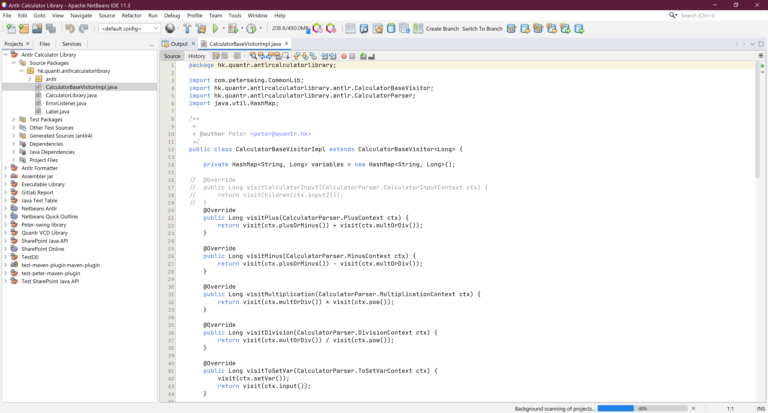768x413 pixels.
Task: Switch editor to History view
Action: pyautogui.click(x=196, y=56)
